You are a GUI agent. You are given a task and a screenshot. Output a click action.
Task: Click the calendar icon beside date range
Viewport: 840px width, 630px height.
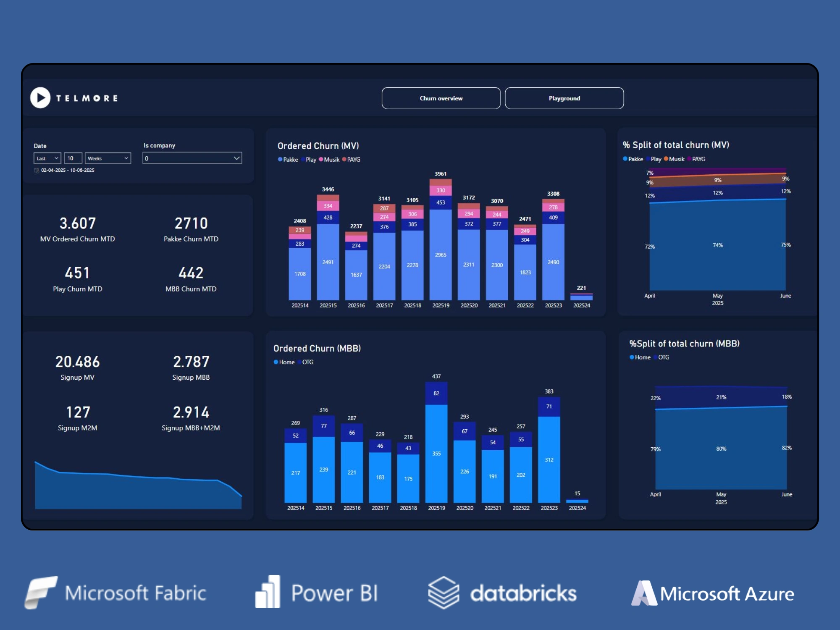click(37, 170)
